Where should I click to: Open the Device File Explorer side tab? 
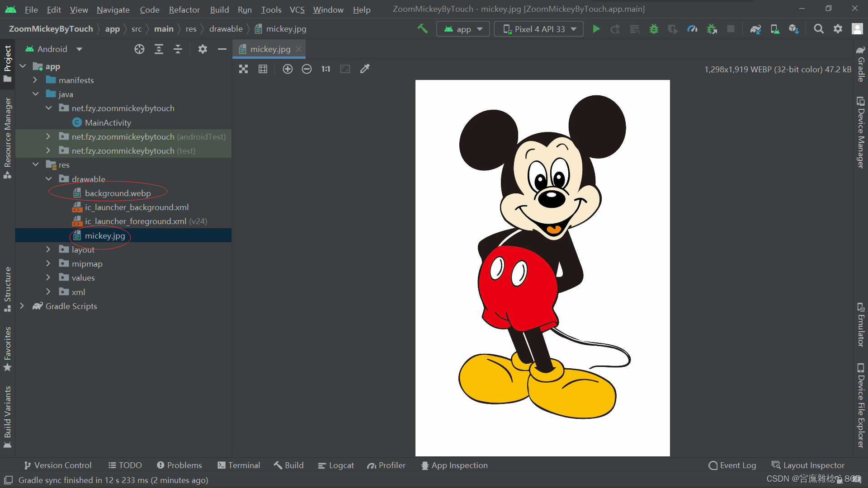click(x=860, y=405)
